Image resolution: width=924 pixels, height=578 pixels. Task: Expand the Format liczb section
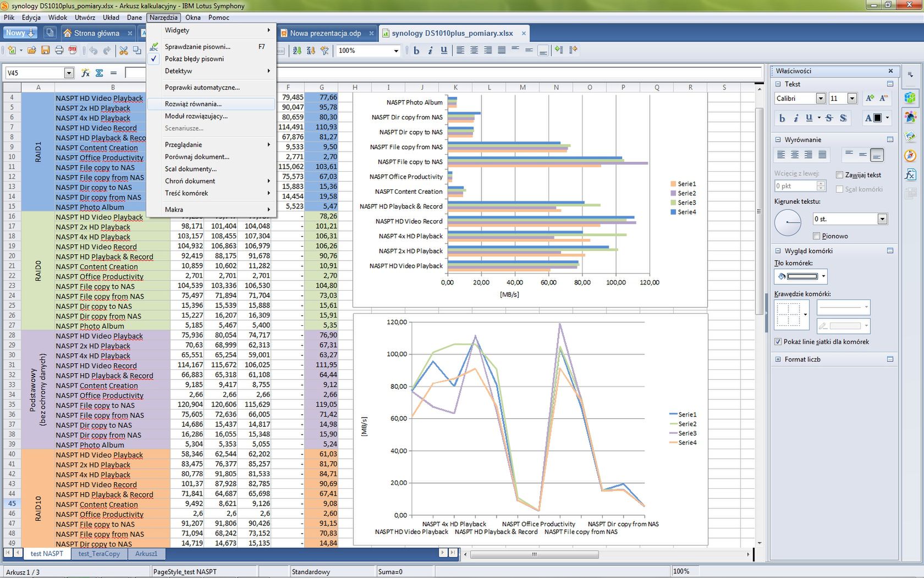pyautogui.click(x=778, y=359)
